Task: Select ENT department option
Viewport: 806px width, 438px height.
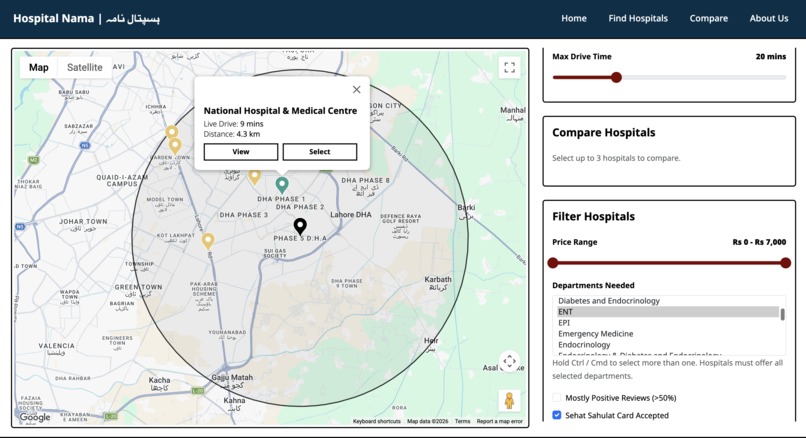Action: pos(668,312)
